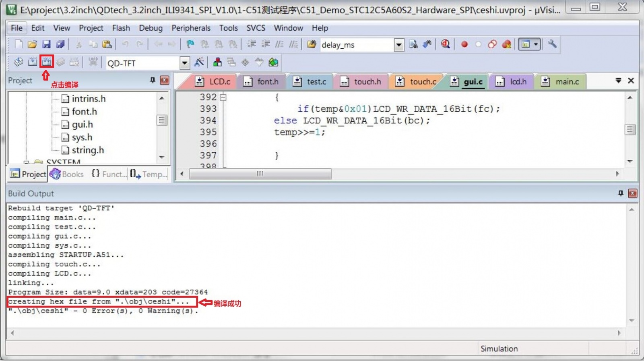Viewport: 644px width, 361px height.
Task: Toggle the Project panel pin
Action: [153, 80]
